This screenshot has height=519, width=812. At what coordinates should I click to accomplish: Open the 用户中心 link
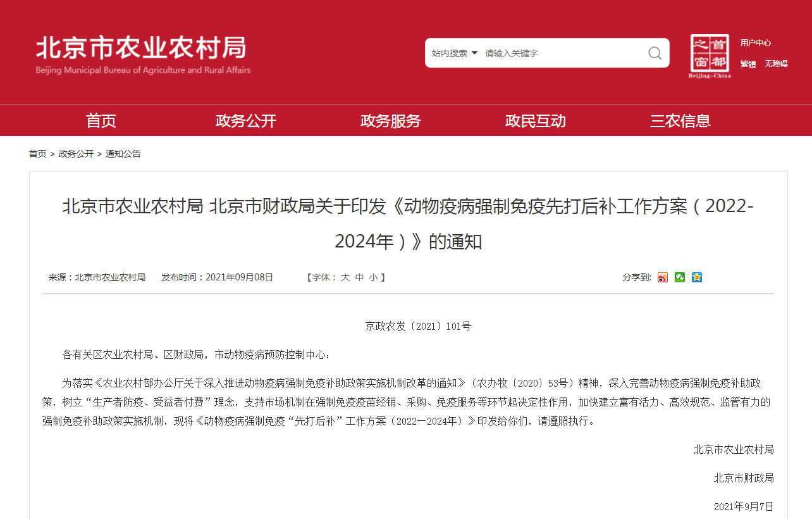pos(756,43)
